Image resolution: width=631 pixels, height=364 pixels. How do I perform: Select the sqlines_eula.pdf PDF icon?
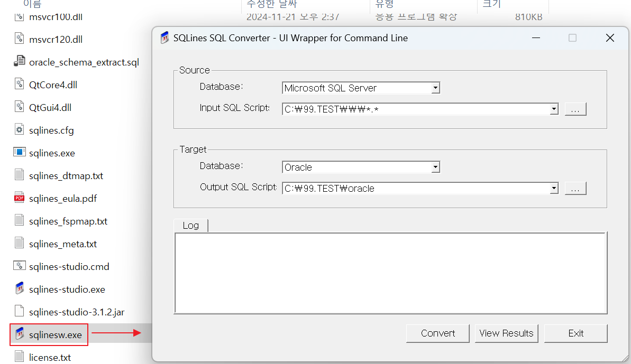(20, 198)
